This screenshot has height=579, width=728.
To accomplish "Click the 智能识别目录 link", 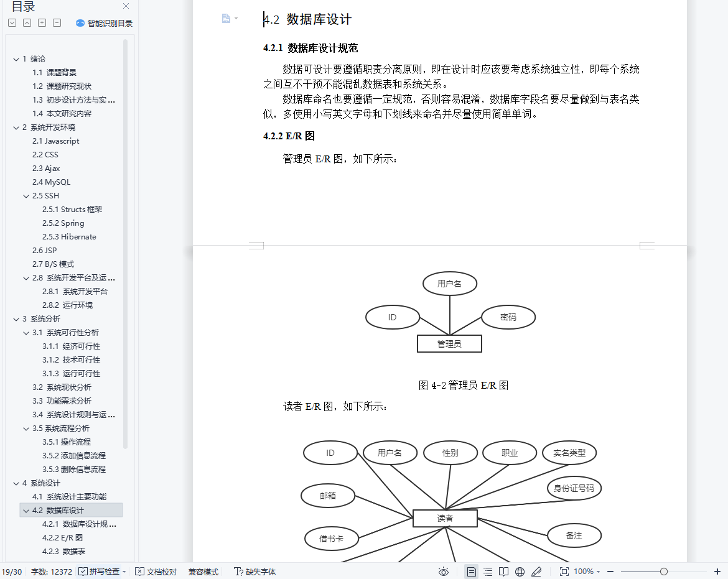I will point(110,23).
